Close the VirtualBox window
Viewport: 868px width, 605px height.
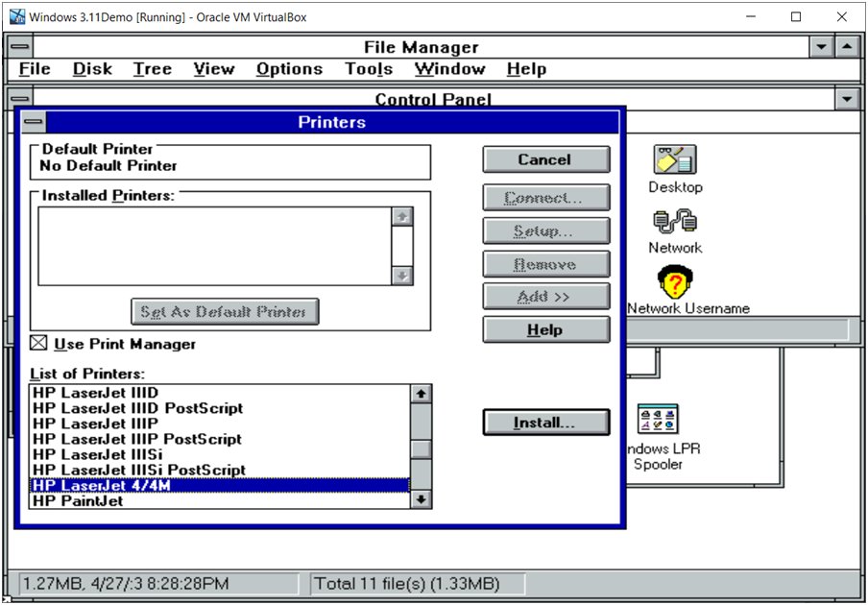click(841, 16)
